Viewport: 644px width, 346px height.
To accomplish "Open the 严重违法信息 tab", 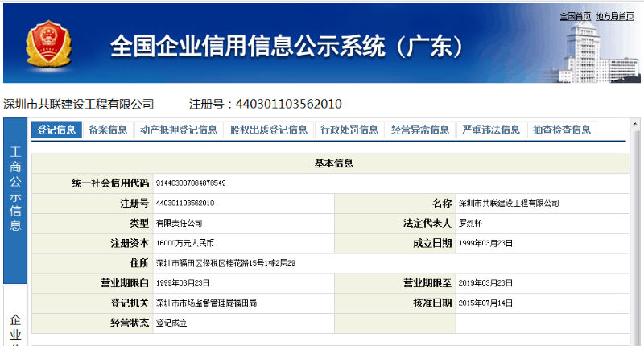I will (490, 130).
